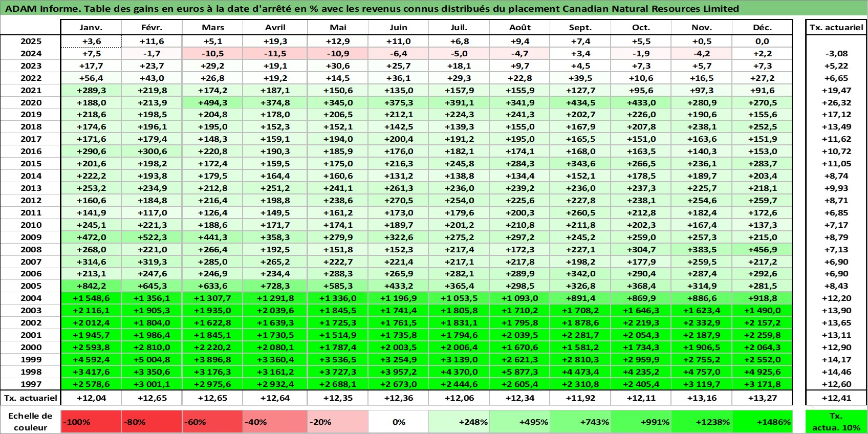Select the +260,5 cell in September 2011
This screenshot has height=434, width=868.
pos(580,212)
